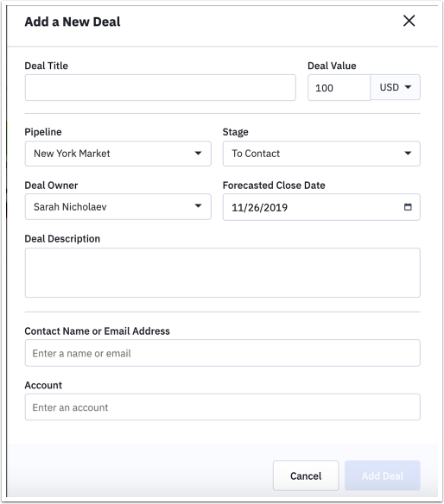Click the Stage dropdown arrow icon

[408, 154]
